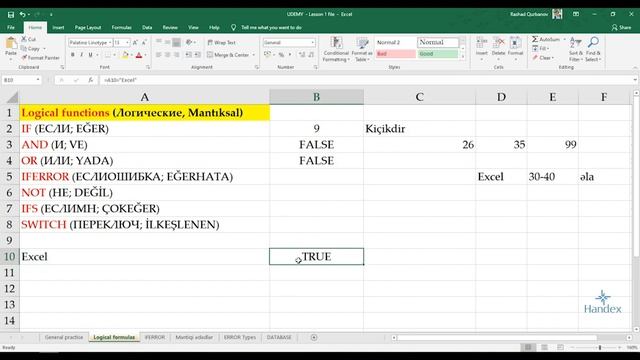
Task: Apply percent style to the cell
Action: coord(281,55)
